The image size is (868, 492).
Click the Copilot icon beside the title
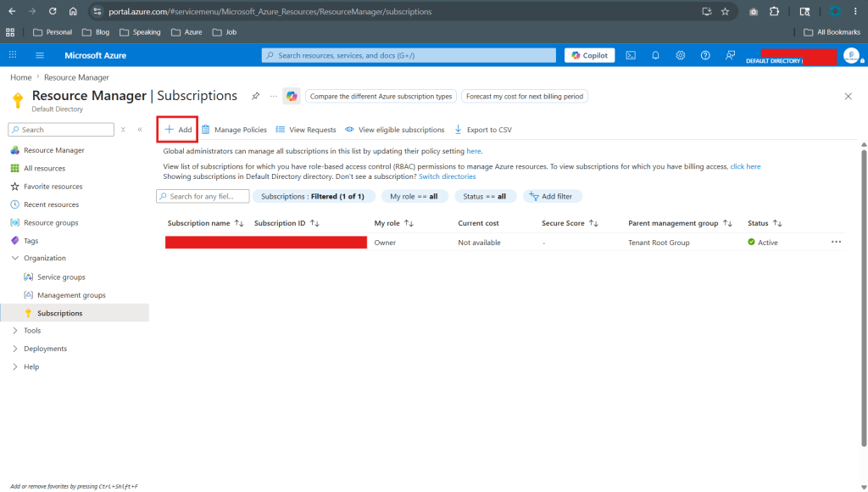coord(292,96)
